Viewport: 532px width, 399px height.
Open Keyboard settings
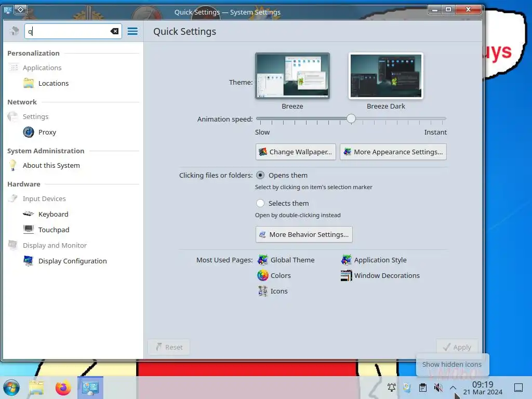54,214
